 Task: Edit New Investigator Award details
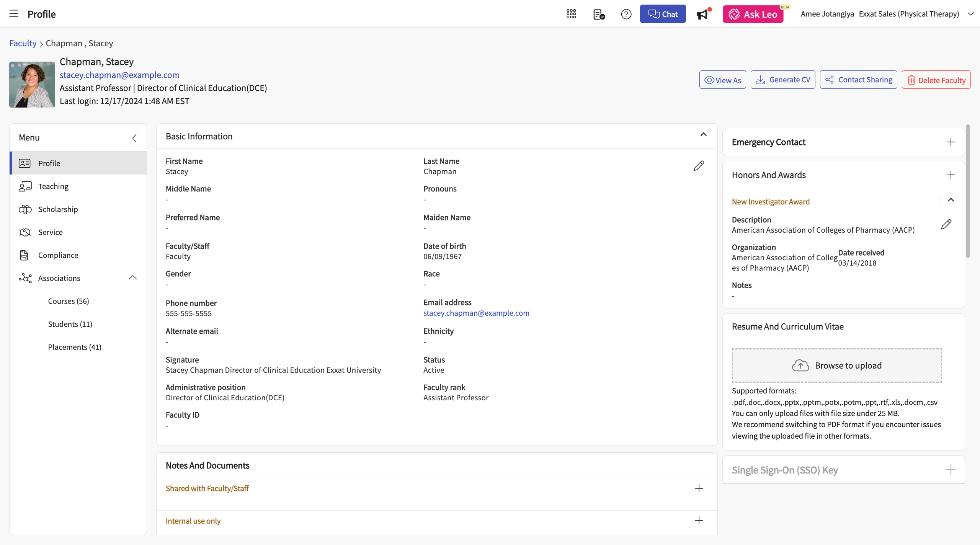coord(946,224)
